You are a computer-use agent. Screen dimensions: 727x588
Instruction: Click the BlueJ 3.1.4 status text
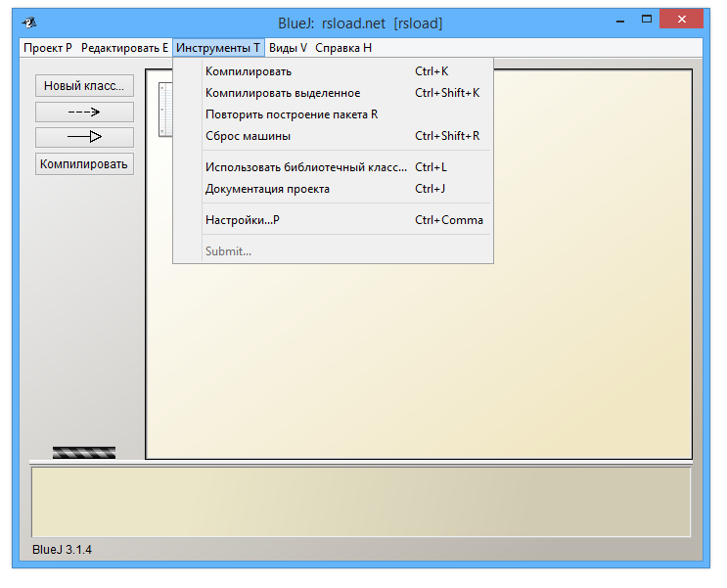[62, 550]
